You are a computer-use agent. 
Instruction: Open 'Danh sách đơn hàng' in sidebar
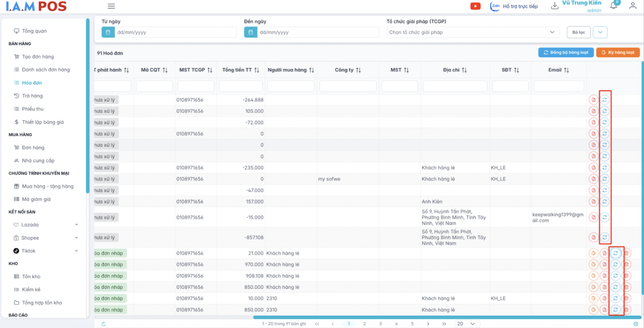coord(46,70)
